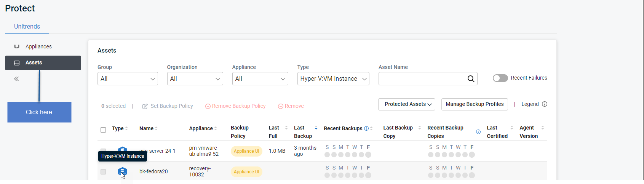Click Friday backup dot for win-server-24-1 Recent Backups

368,155
